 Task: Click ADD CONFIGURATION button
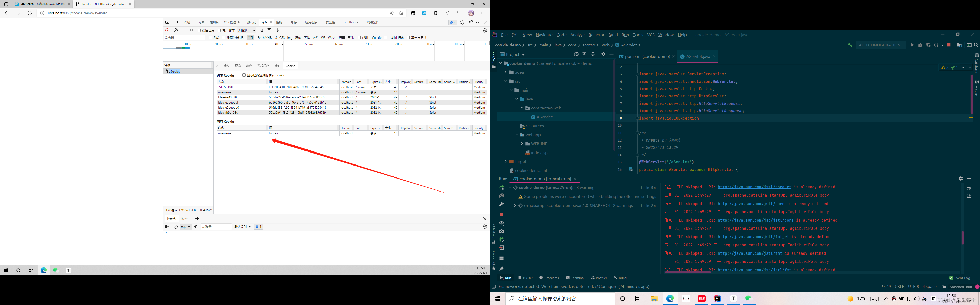coord(881,45)
